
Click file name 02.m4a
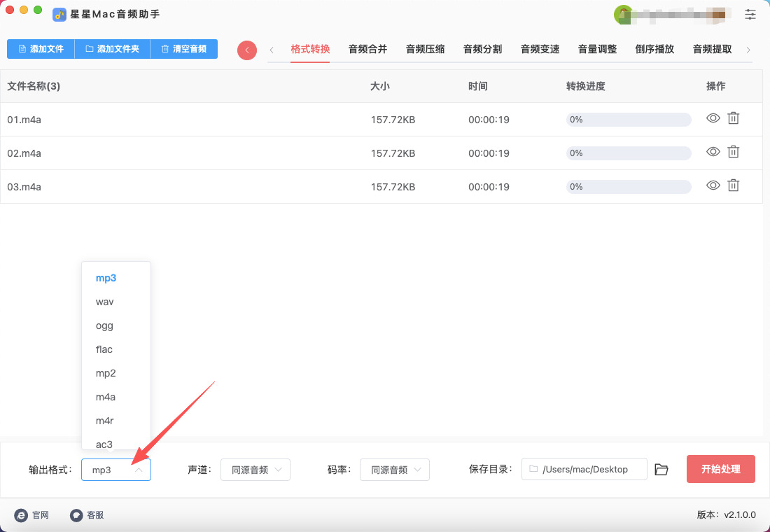coord(24,153)
